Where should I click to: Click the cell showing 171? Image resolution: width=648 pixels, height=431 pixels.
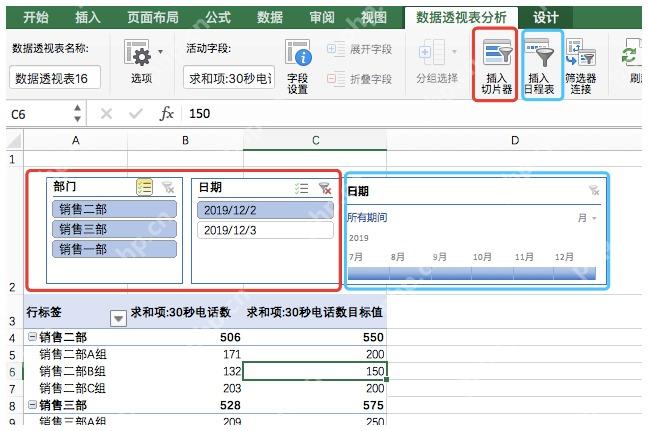(185, 354)
